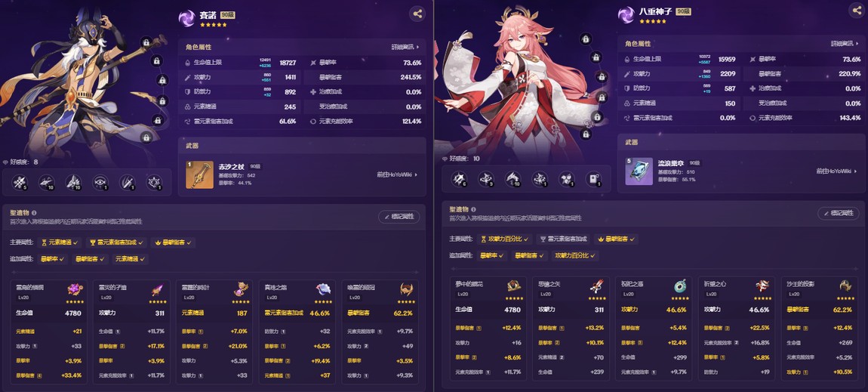
Task: Click the share icon above Cyno's stats
Action: 417,14
